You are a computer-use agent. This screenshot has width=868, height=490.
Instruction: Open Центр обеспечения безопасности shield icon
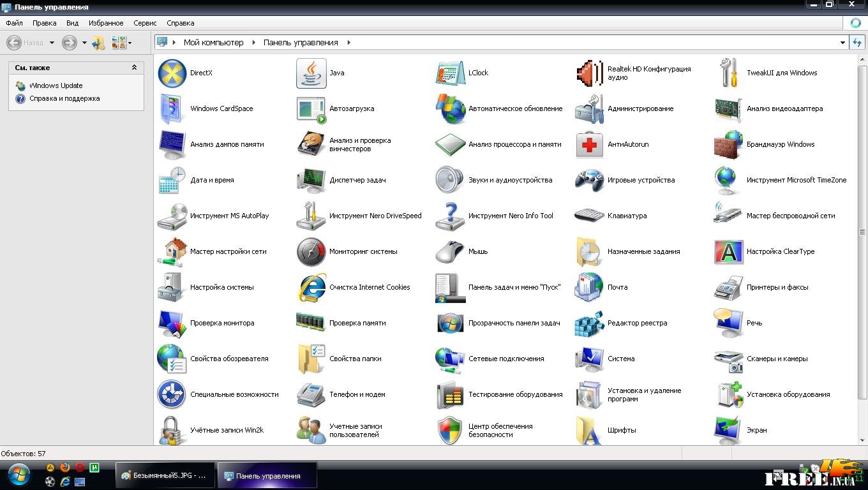(x=450, y=431)
